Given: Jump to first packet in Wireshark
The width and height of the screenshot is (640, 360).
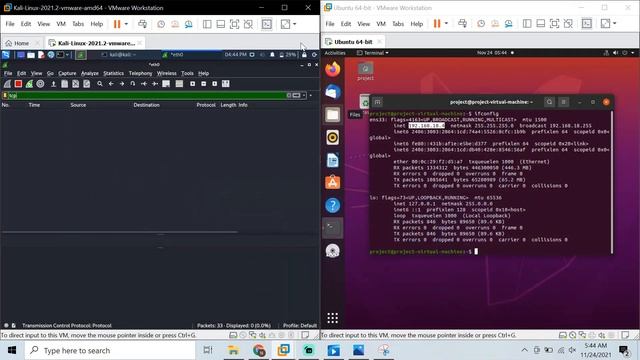Looking at the screenshot, I should coord(144,84).
